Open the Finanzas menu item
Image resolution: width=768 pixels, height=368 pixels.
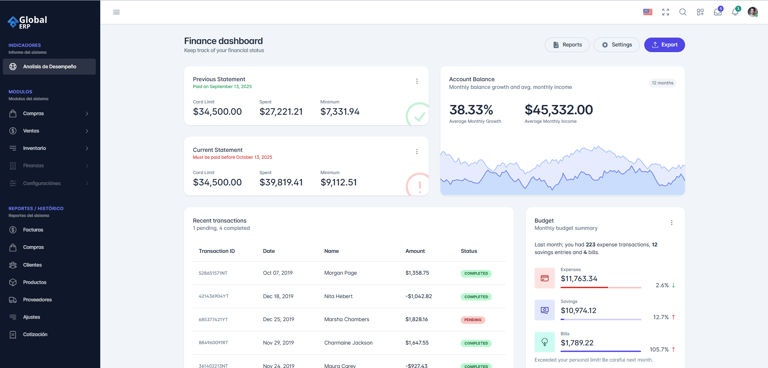[x=49, y=166]
